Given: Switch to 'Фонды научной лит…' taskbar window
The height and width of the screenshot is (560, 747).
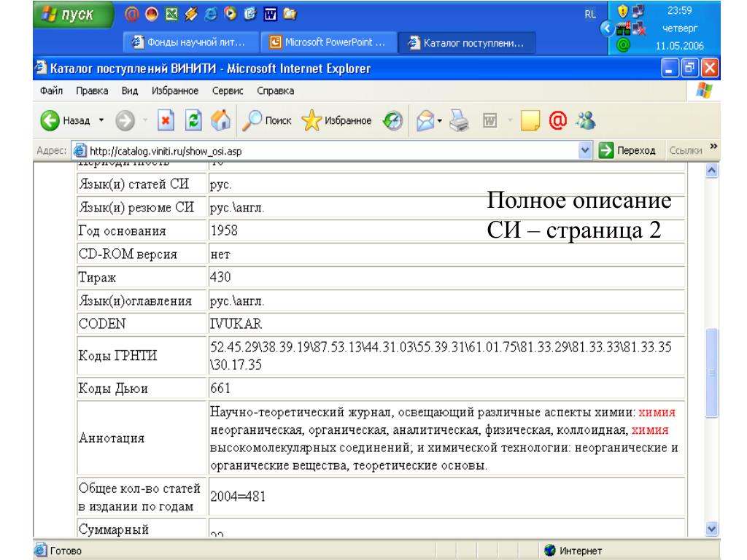Looking at the screenshot, I should (x=192, y=42).
